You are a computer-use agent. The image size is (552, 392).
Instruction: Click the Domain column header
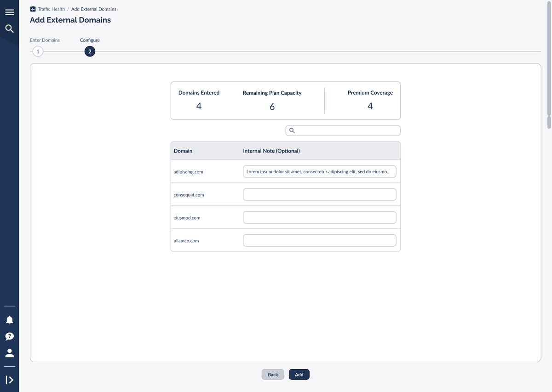183,151
